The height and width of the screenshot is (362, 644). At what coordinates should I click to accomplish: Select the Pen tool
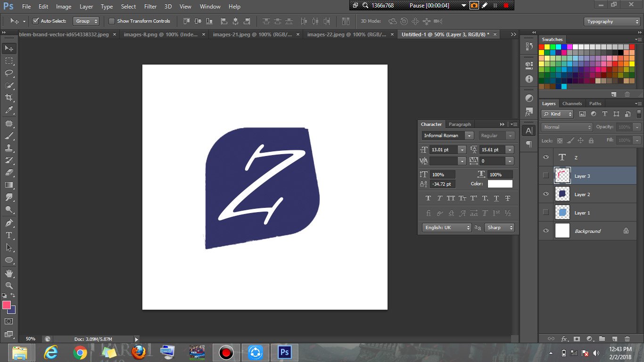coord(8,222)
